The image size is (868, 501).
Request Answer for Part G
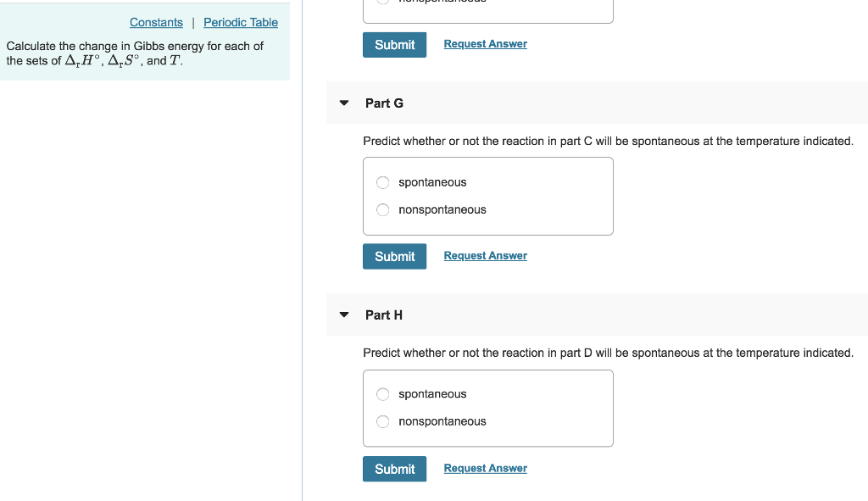point(485,255)
